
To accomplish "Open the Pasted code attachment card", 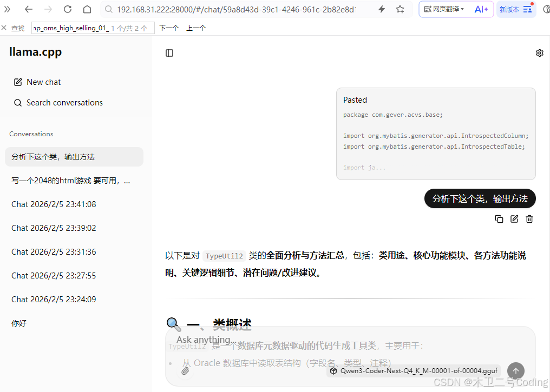I will coord(436,134).
